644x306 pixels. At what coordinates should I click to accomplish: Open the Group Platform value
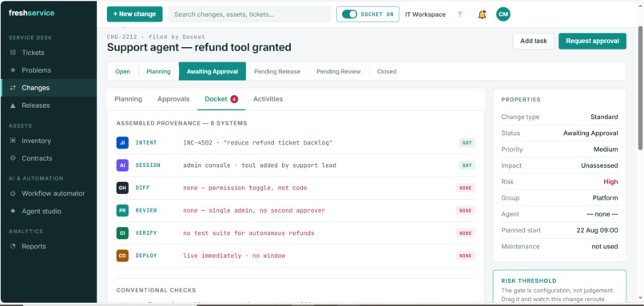(x=605, y=198)
